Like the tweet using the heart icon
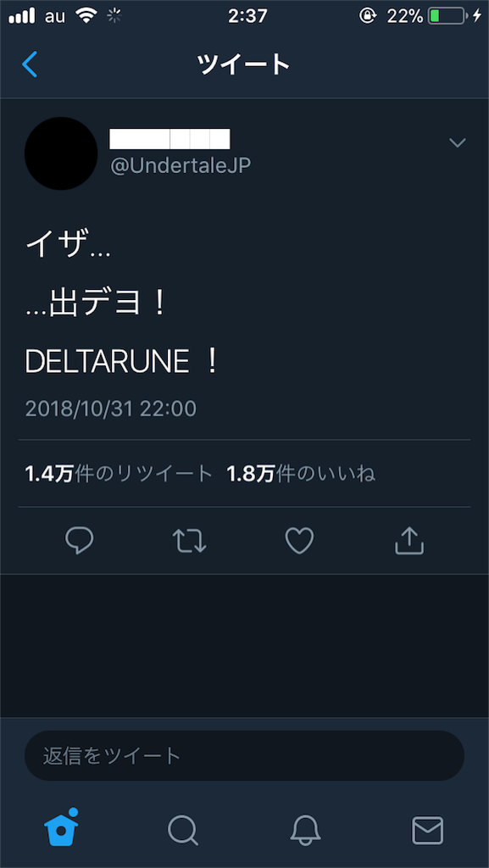This screenshot has height=868, width=489. point(298,540)
